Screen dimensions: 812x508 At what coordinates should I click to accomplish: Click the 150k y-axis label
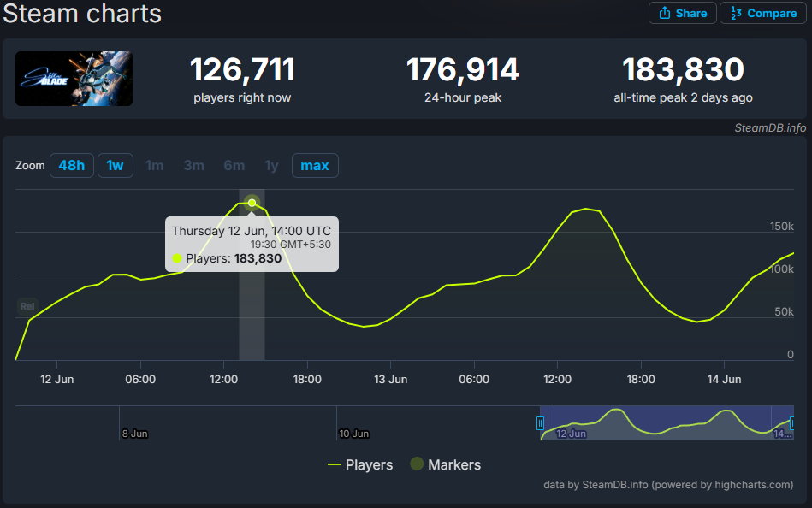(x=781, y=227)
